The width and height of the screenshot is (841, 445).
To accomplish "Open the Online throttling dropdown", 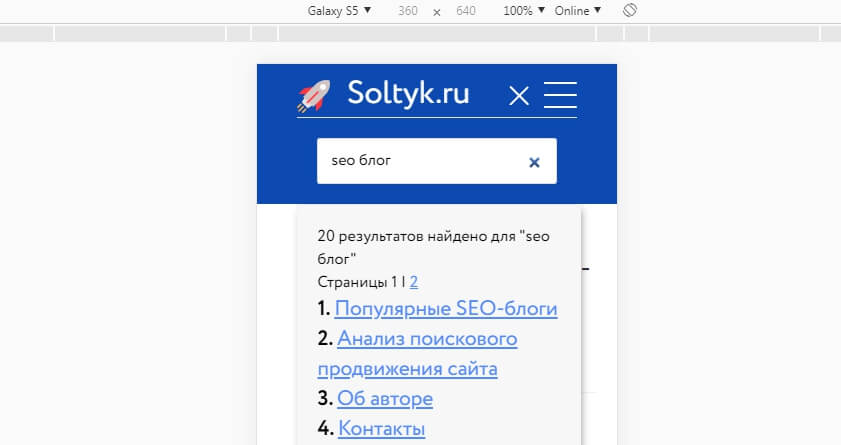I will 578,11.
